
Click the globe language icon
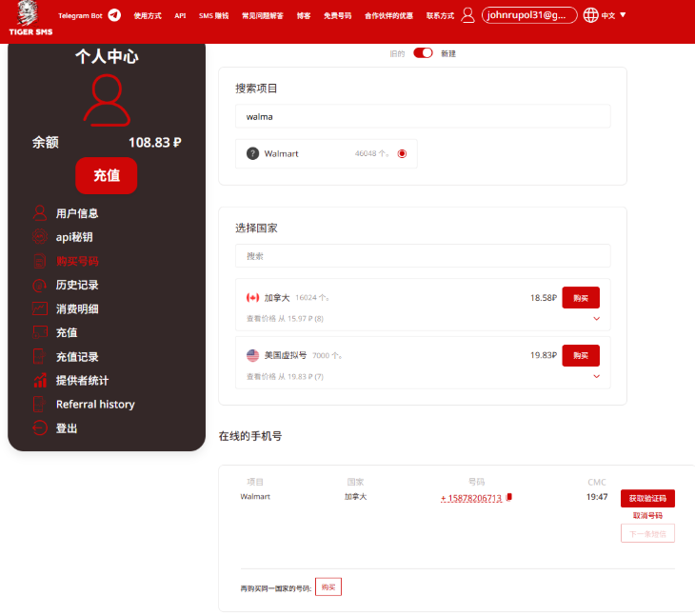click(590, 15)
